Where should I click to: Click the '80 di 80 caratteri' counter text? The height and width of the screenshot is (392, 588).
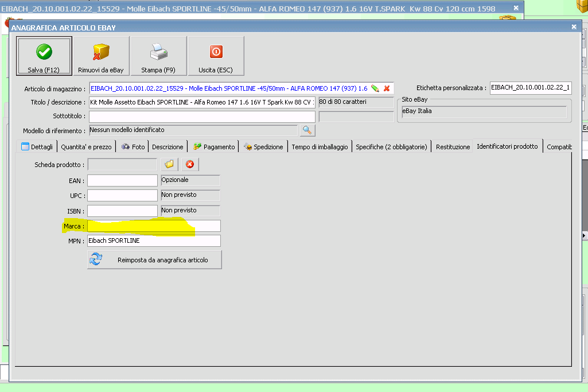pyautogui.click(x=342, y=102)
